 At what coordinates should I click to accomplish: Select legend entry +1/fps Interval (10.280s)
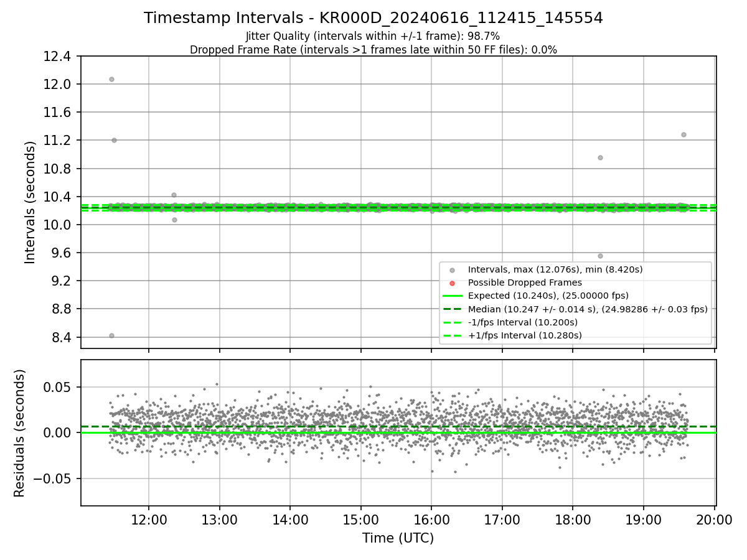point(525,335)
